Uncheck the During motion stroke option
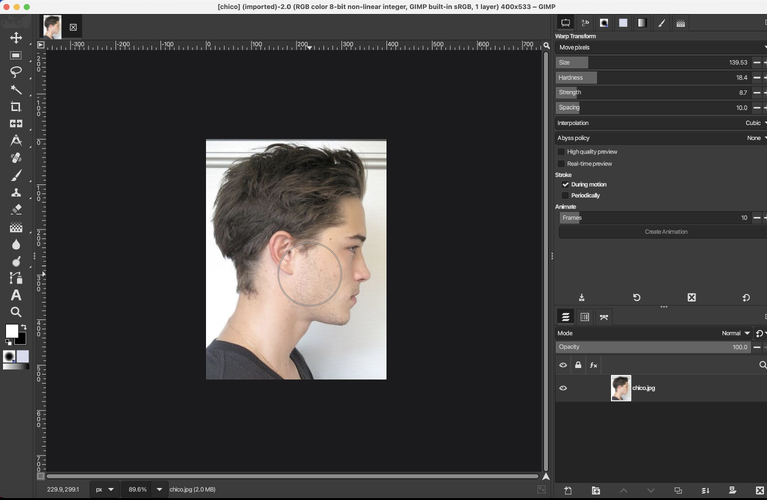 point(565,184)
